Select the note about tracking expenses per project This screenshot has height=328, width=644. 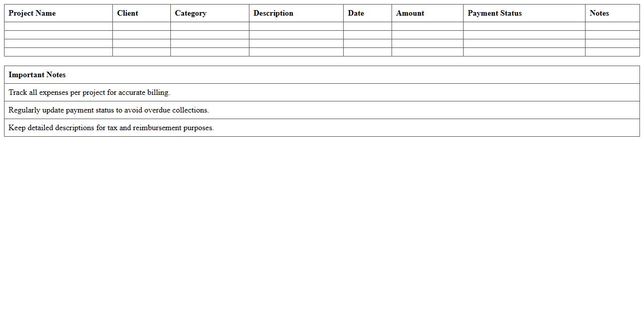(89, 92)
